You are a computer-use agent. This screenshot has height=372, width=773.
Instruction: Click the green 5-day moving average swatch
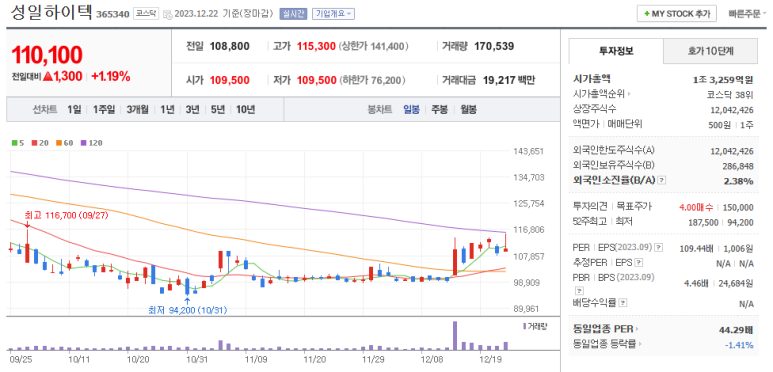coord(14,143)
